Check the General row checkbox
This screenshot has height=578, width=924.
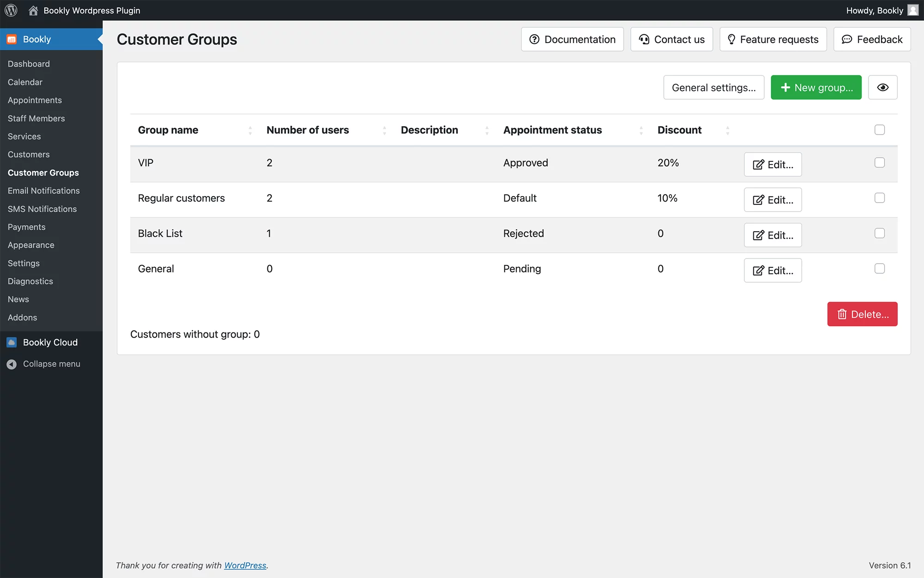[x=879, y=269]
